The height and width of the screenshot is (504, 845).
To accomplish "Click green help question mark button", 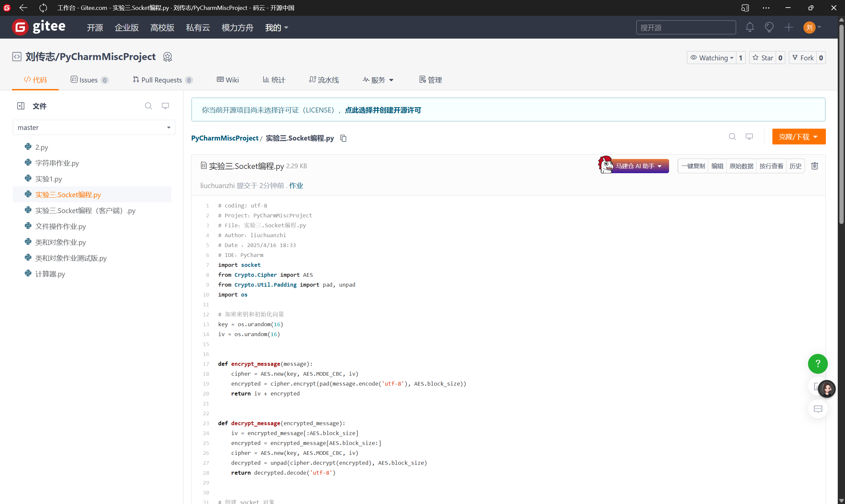I will coord(818,364).
